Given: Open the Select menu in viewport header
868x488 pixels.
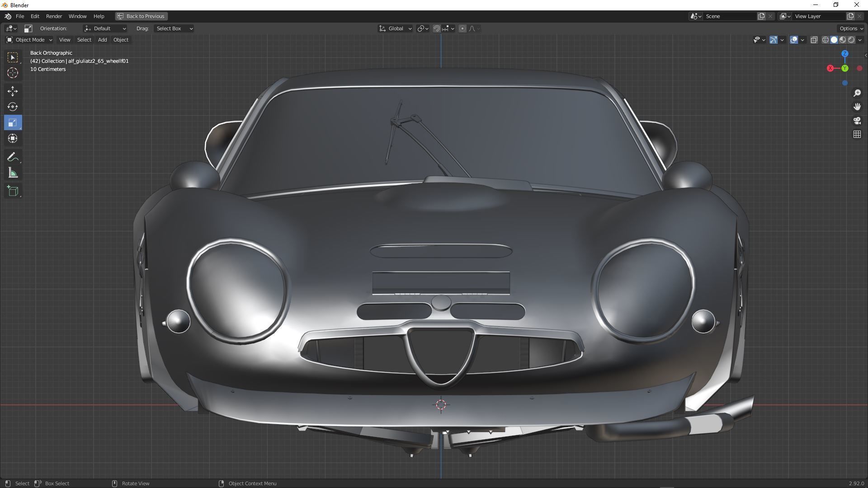Looking at the screenshot, I should [84, 40].
